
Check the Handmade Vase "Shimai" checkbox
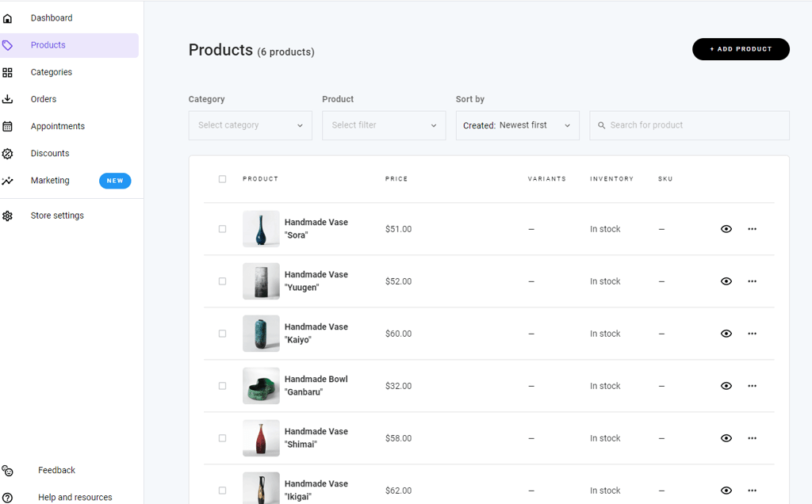(x=222, y=437)
